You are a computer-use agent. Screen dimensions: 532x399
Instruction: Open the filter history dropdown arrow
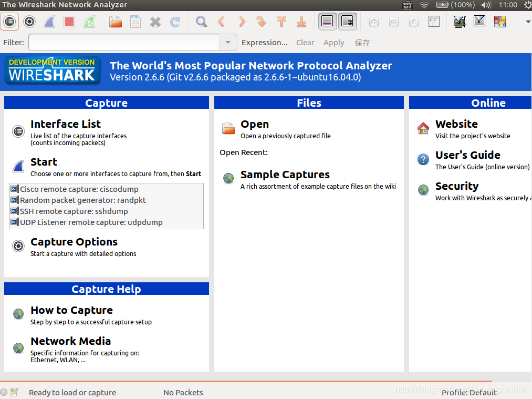(228, 43)
